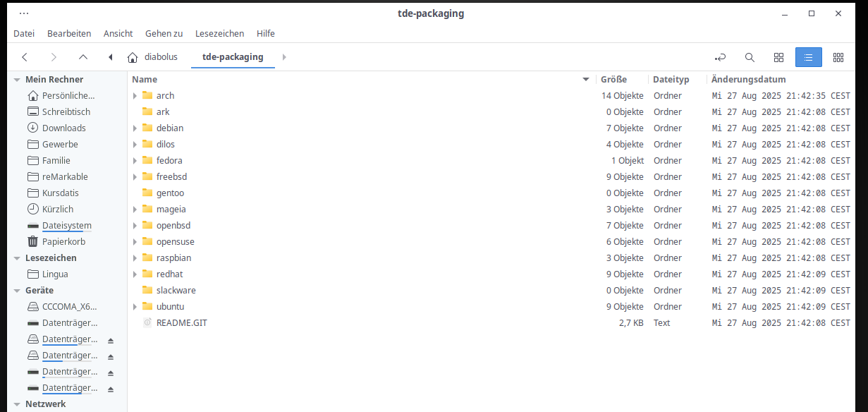Viewport: 868px width, 412px height.
Task: Sort by the Größe column header
Action: 613,80
